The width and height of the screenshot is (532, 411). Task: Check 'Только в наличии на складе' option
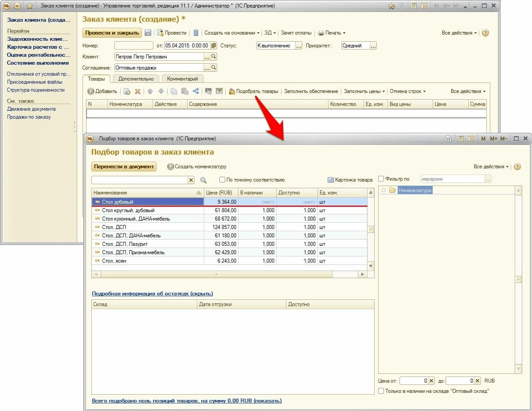point(381,391)
